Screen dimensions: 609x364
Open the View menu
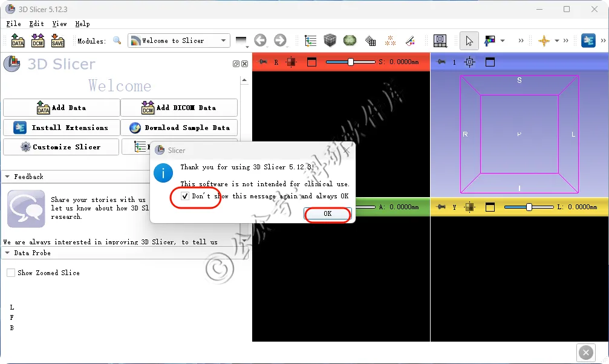pyautogui.click(x=59, y=24)
